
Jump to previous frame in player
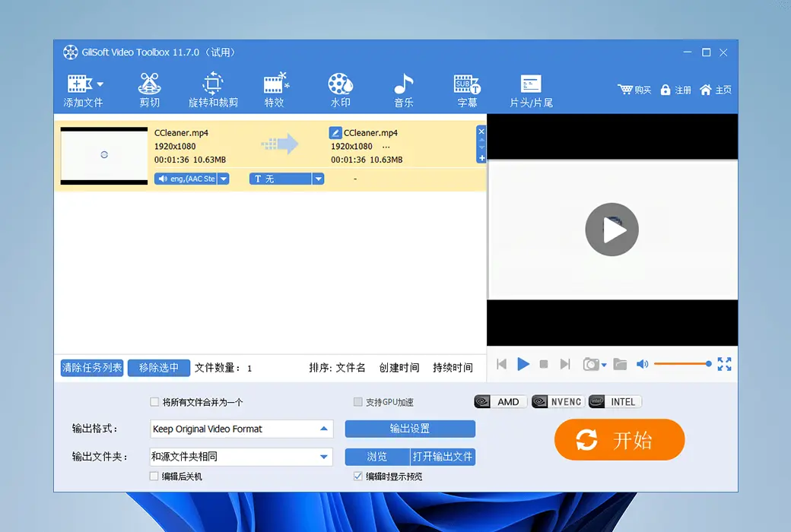pos(501,364)
